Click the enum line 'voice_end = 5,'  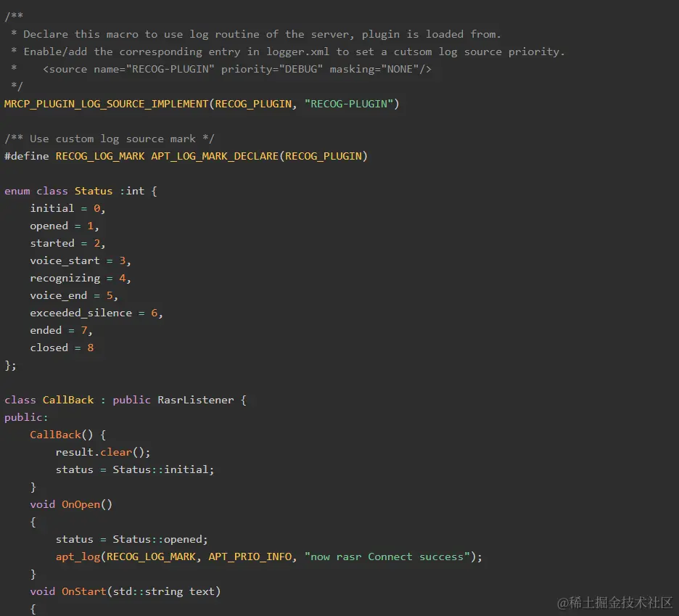tap(74, 295)
